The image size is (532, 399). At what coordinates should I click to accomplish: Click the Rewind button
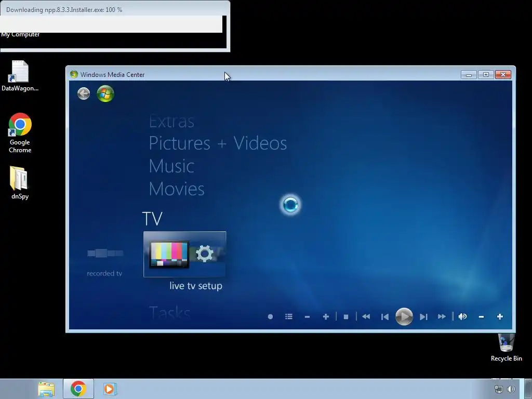point(366,316)
